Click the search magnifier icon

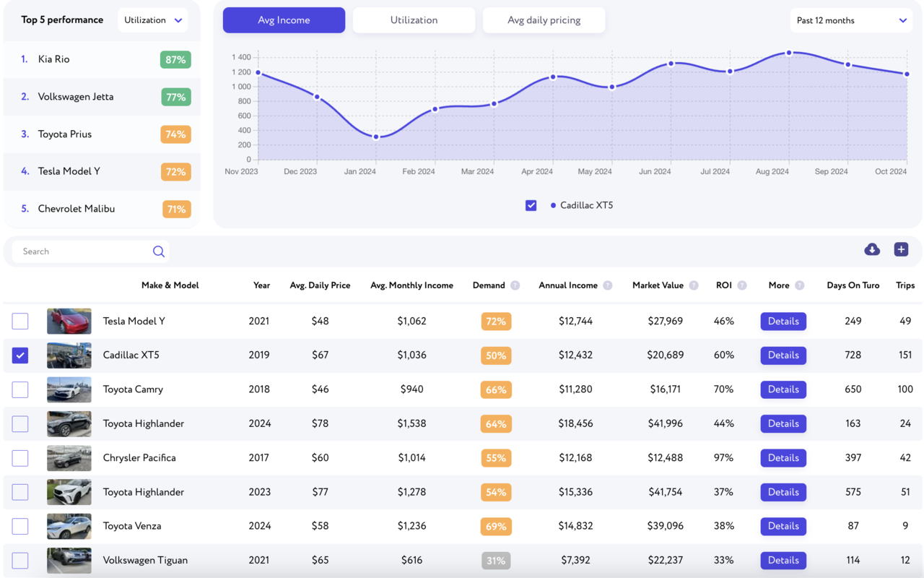[159, 251]
